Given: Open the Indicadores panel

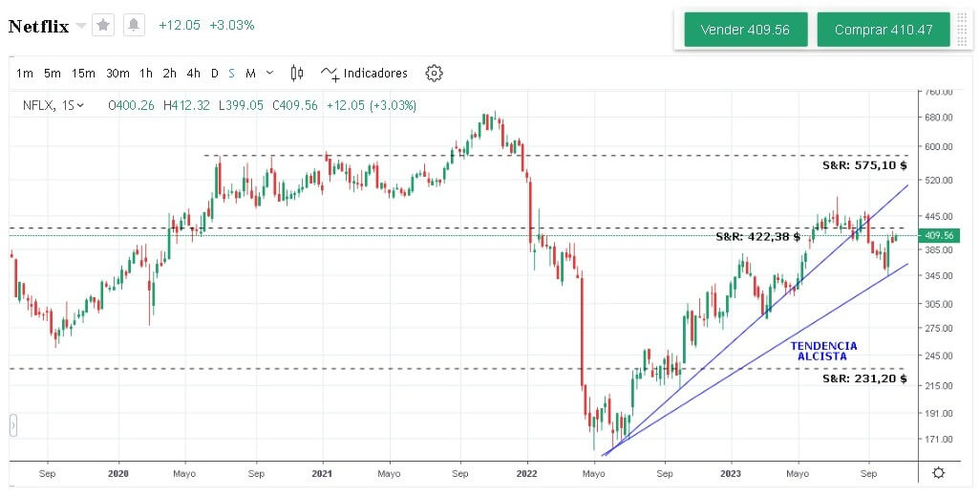Looking at the screenshot, I should click(x=364, y=74).
